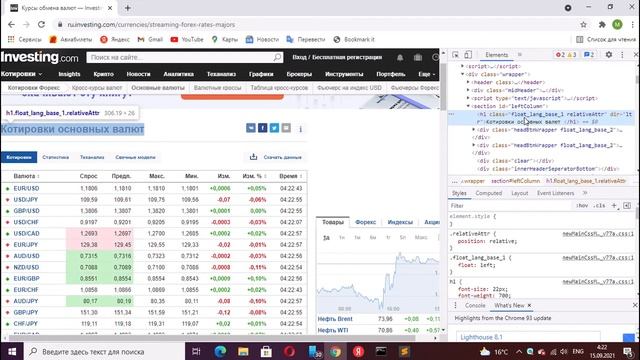Sort the table by Валюта column
Image resolution: width=640 pixels, height=360 pixels.
pos(26,176)
